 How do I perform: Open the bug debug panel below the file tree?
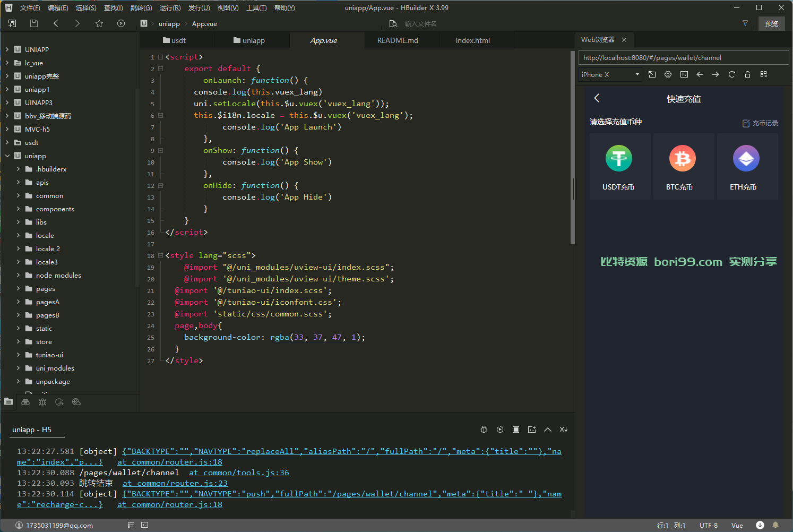tap(42, 402)
